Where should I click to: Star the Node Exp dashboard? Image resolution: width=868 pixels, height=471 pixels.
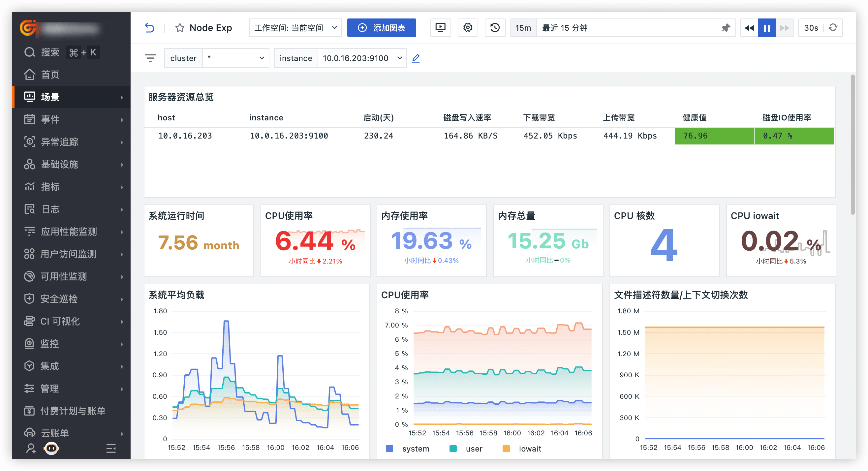(180, 28)
